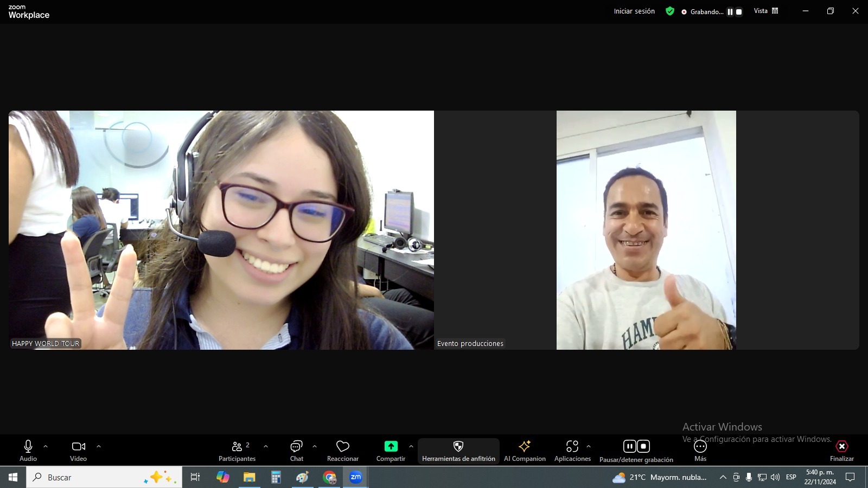Click the Zoom Workplace logo

coord(29,12)
